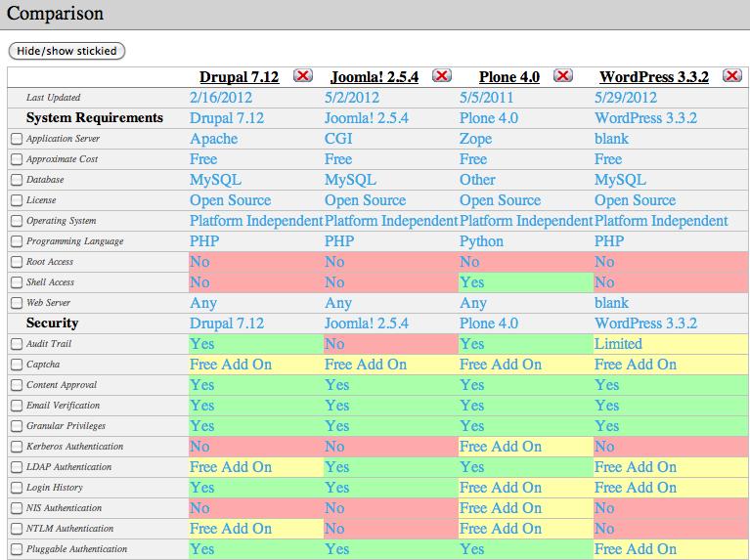
Task: Open the Plone 4.0 header link
Action: click(x=509, y=76)
